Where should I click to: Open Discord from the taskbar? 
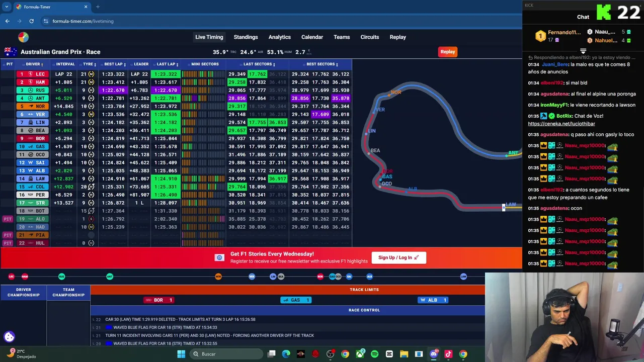coord(434,354)
